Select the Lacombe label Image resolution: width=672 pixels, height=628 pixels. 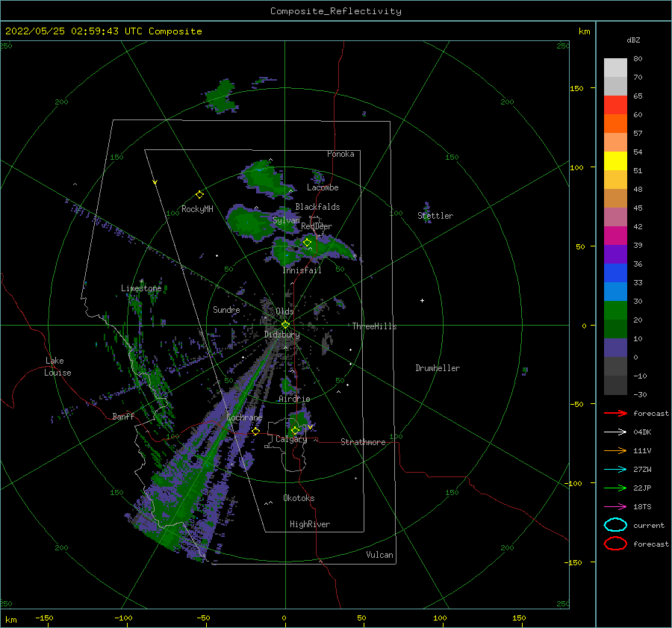(x=323, y=187)
